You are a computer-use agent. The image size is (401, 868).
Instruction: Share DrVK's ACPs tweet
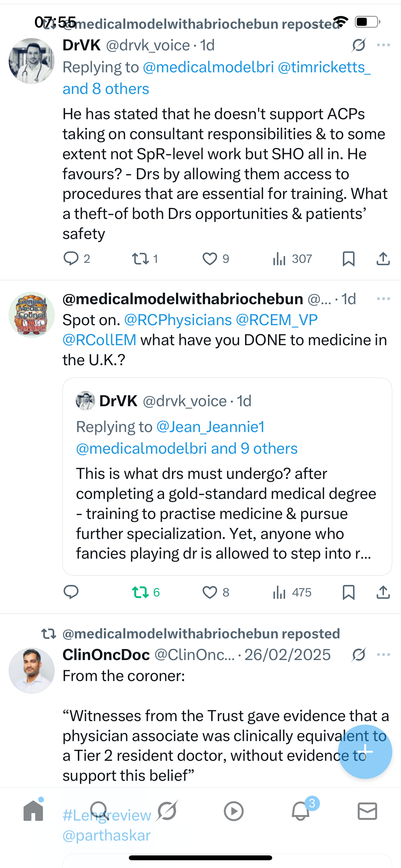383,259
